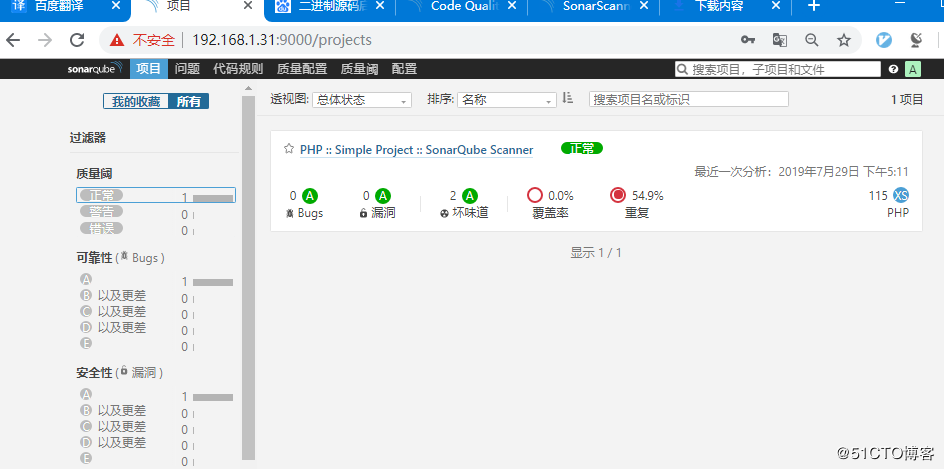Click the blue V extension icon
Screen dimensions: 944x470
884,40
